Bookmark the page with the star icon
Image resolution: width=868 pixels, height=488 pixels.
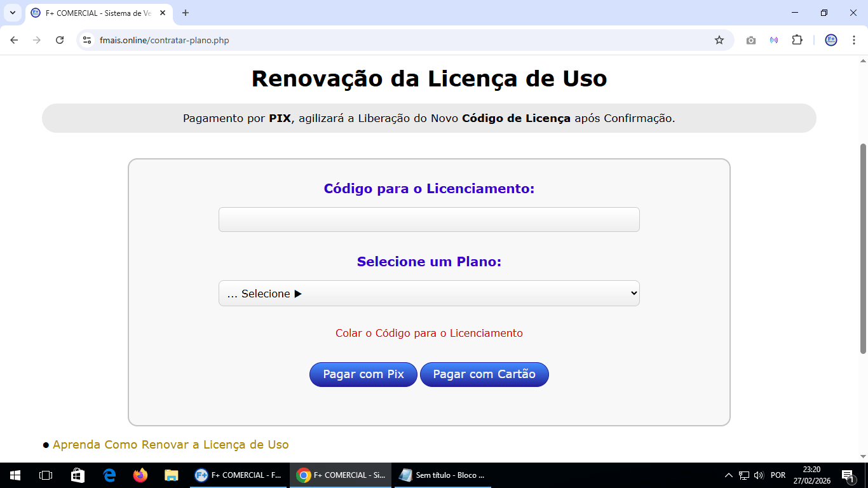coord(719,39)
